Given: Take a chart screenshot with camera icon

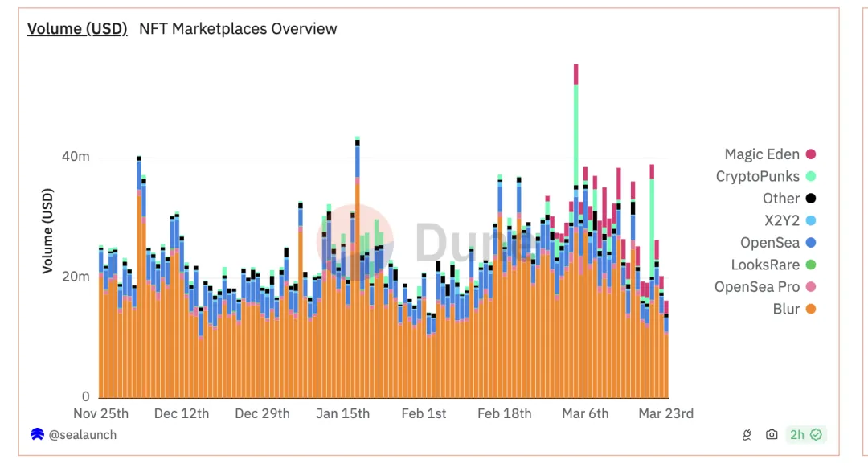Looking at the screenshot, I should point(772,435).
